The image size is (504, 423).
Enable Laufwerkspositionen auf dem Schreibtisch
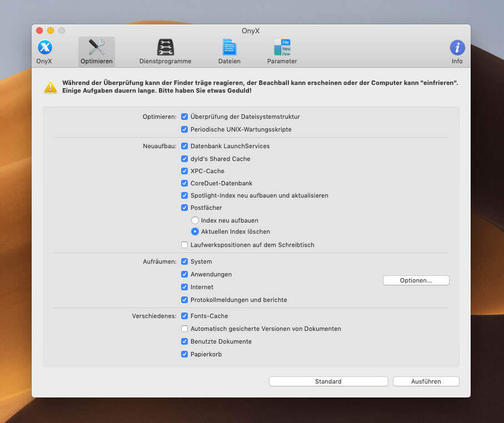pyautogui.click(x=184, y=245)
